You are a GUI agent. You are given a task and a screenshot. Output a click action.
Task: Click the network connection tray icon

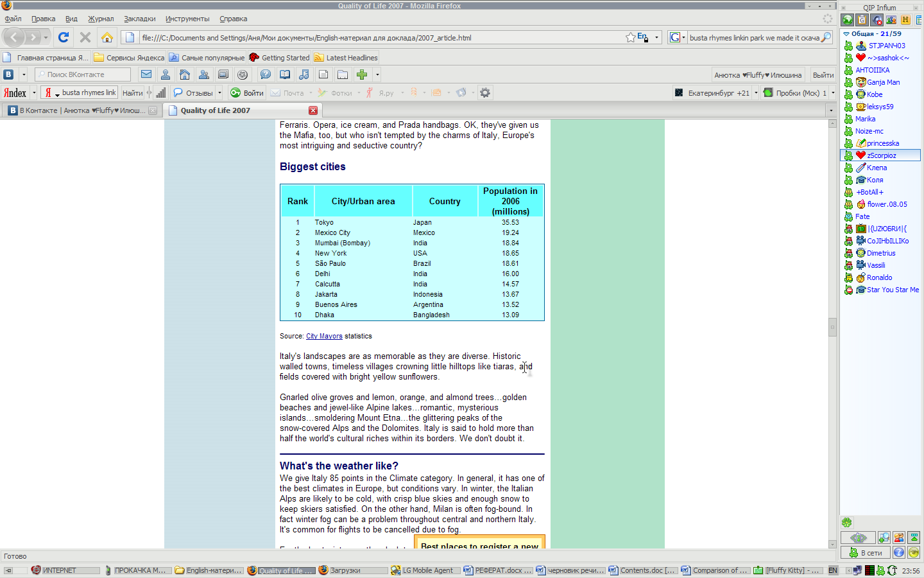[x=857, y=570]
